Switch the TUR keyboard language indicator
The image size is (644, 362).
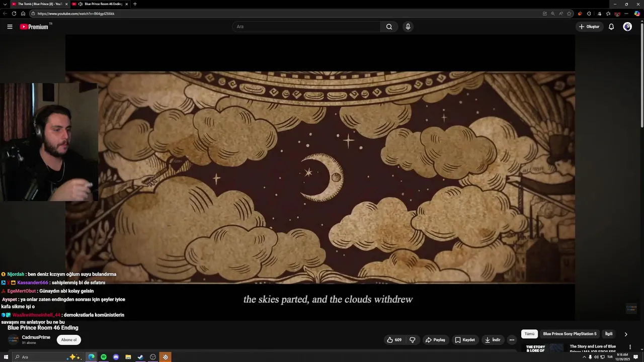coord(610,357)
